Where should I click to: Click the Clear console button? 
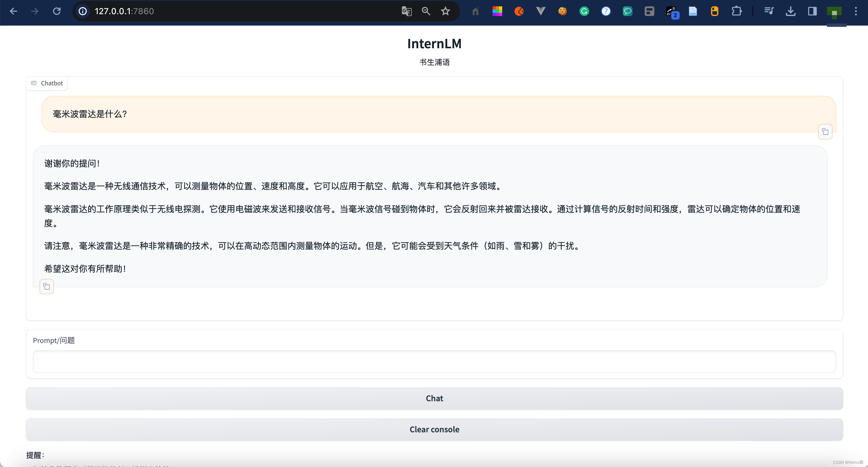[x=434, y=429]
